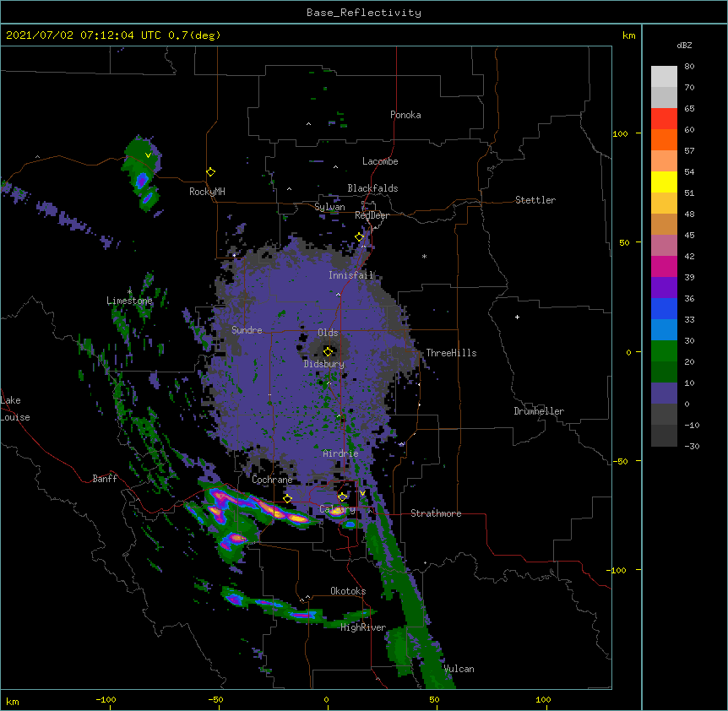Click the RedDeer city label
The height and width of the screenshot is (711, 728).
point(372,215)
